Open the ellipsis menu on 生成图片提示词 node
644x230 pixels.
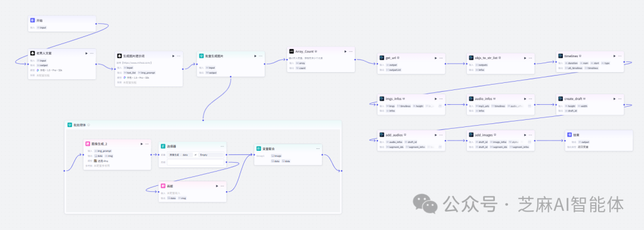179,55
